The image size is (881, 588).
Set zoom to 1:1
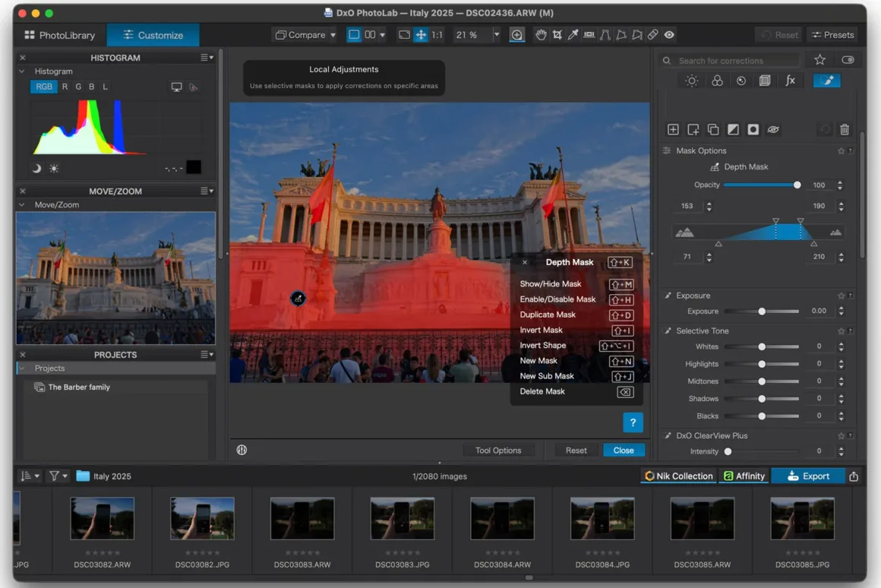click(x=437, y=35)
